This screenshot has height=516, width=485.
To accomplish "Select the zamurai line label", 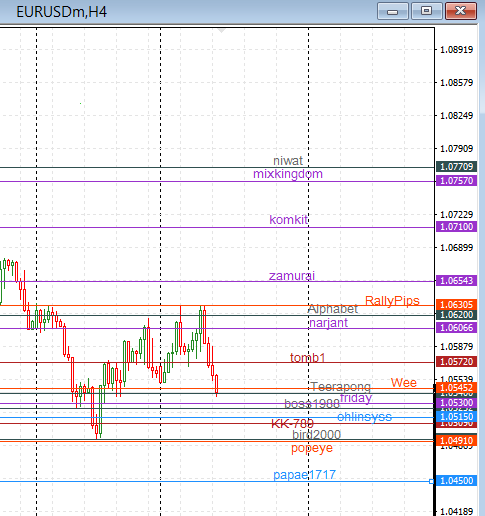I will click(292, 276).
